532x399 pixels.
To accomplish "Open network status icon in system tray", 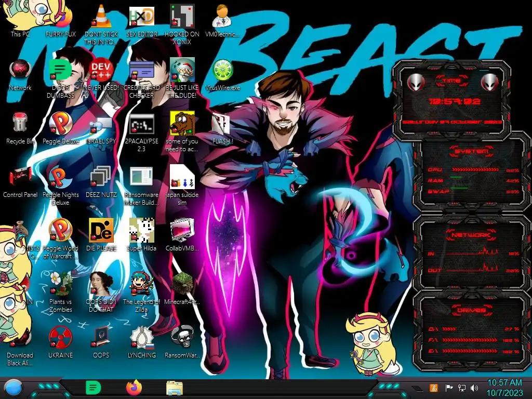I will [x=462, y=388].
